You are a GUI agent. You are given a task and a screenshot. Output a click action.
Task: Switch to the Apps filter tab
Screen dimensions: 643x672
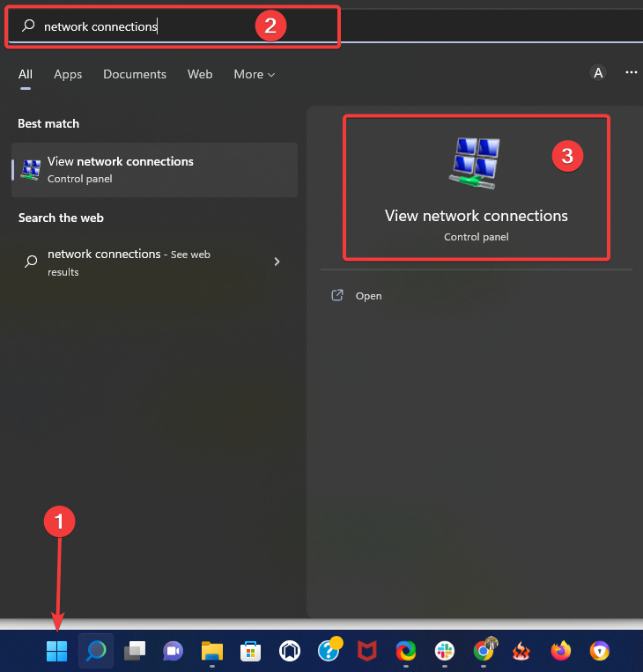68,75
